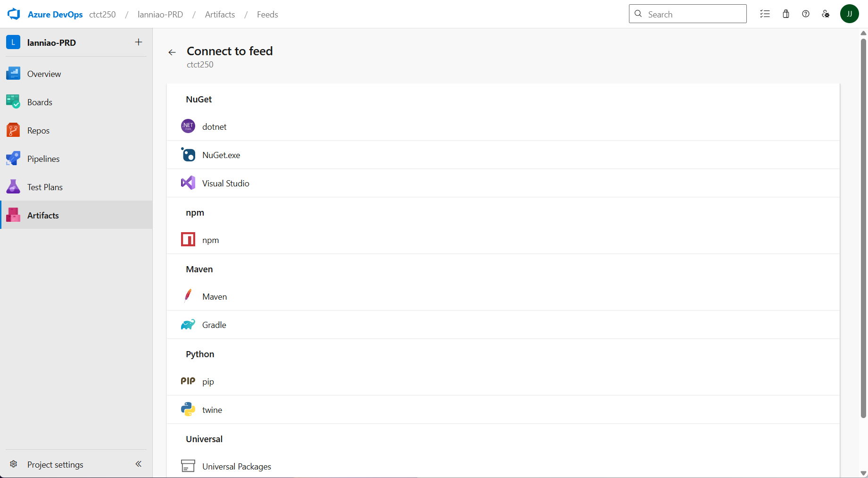Open the work items task list icon
Screen dimensions: 868x478
click(x=765, y=14)
